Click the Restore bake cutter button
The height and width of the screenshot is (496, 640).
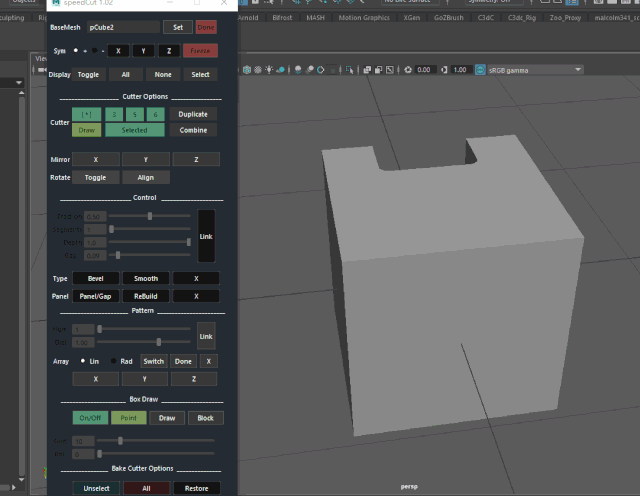(x=196, y=488)
